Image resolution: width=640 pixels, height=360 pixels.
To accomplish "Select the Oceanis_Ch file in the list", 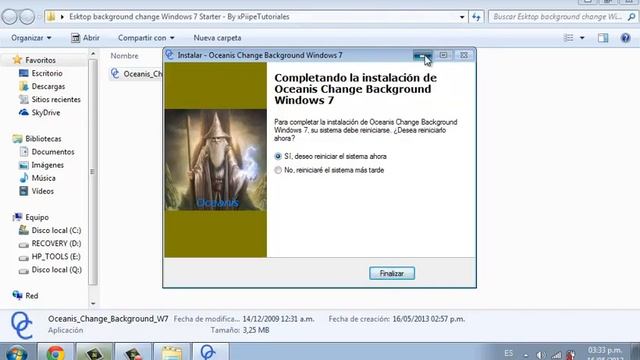I will (x=137, y=74).
